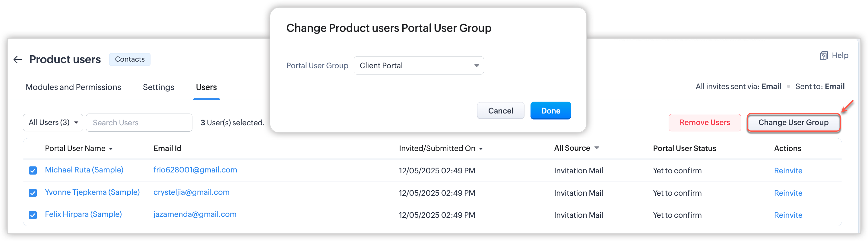Cancel the change user group dialog
The image size is (868, 241).
500,111
